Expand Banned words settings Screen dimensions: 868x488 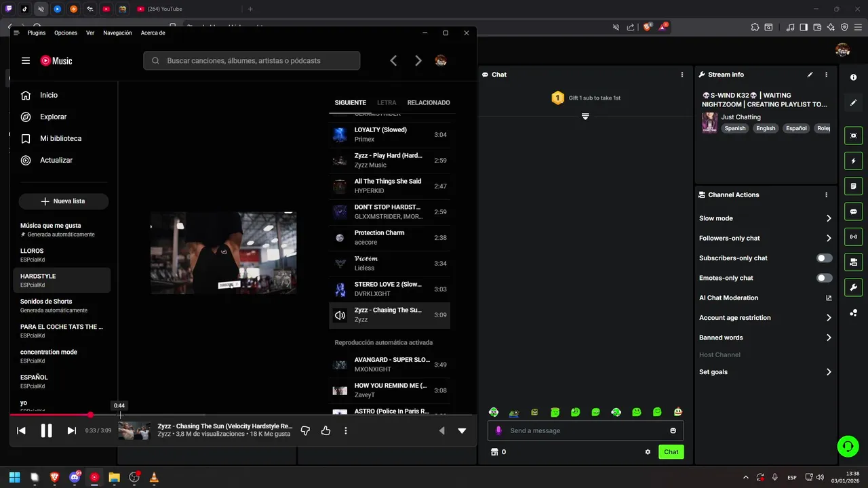point(766,338)
